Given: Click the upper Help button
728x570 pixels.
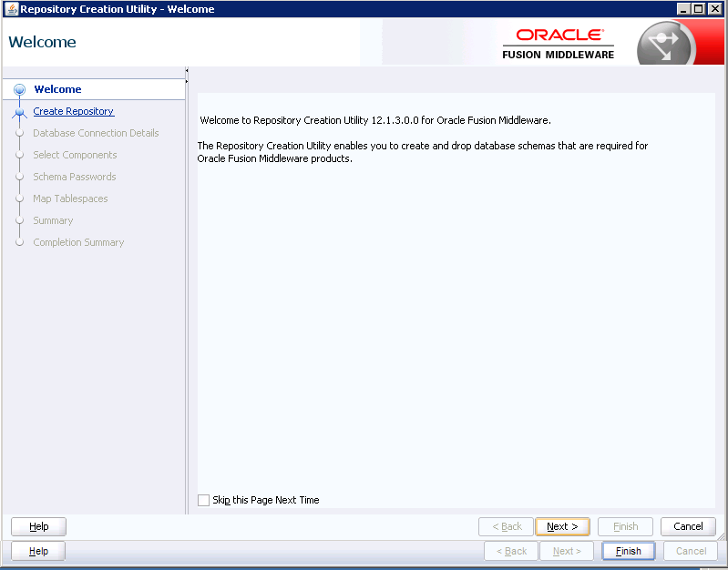Looking at the screenshot, I should (38, 526).
